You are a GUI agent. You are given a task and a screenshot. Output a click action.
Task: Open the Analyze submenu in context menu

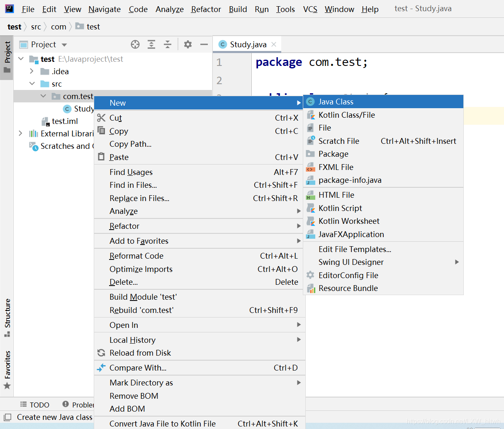(200, 211)
